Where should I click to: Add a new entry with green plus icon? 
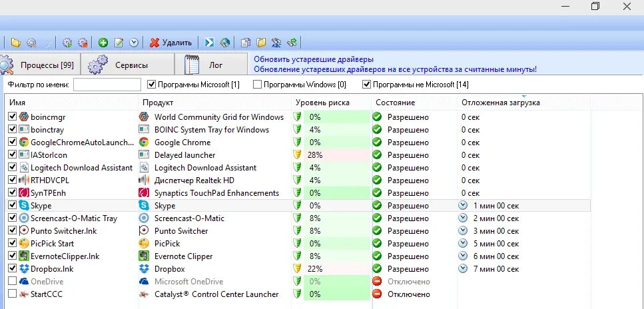pyautogui.click(x=103, y=43)
